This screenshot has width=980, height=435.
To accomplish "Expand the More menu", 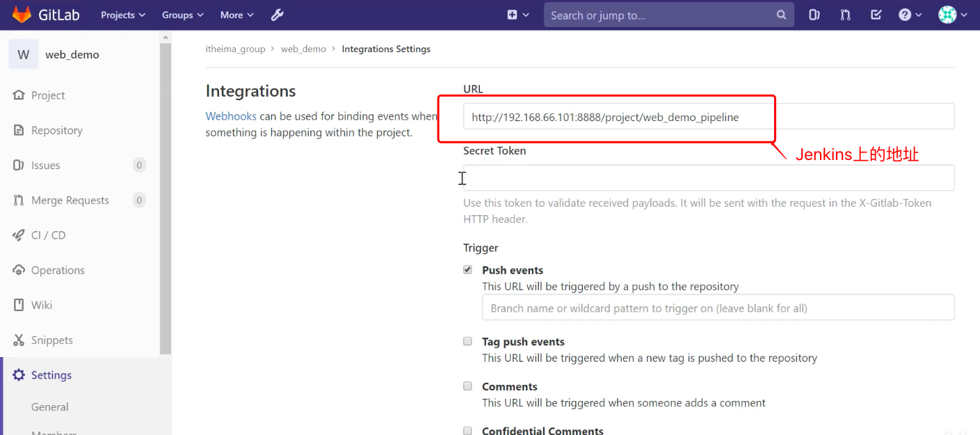I will [237, 15].
